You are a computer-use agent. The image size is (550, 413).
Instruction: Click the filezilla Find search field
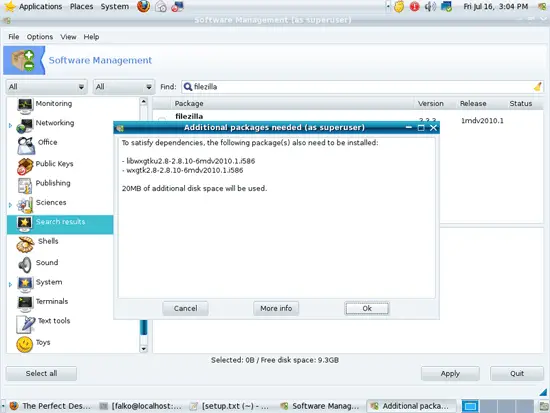[x=362, y=87]
